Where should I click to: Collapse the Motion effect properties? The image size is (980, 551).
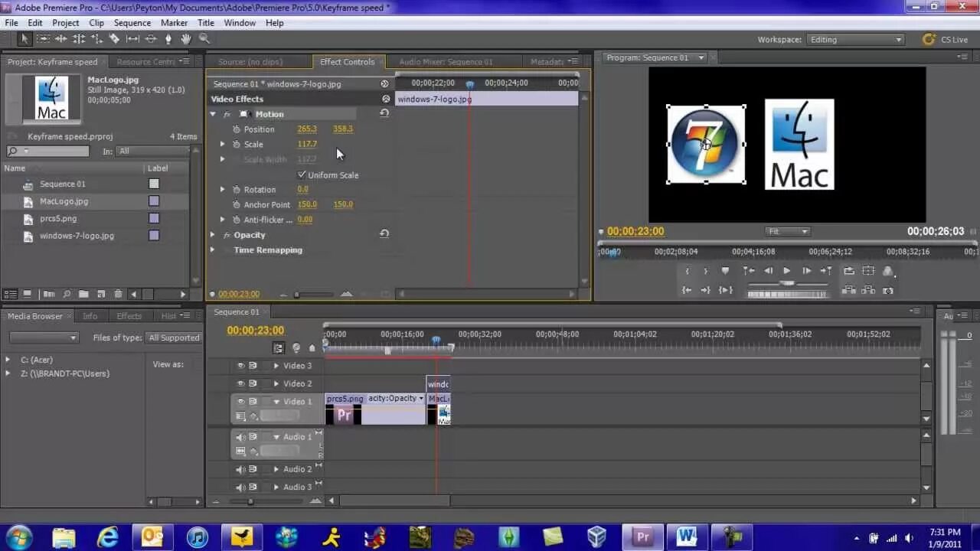click(x=213, y=114)
